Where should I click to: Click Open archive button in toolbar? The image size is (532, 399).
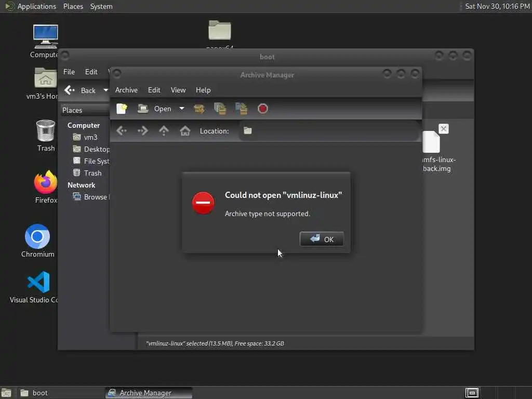[155, 109]
